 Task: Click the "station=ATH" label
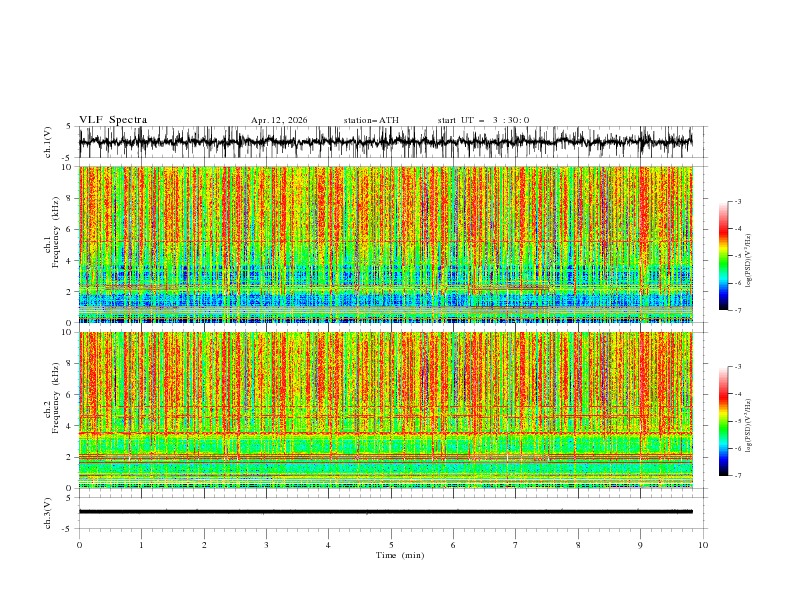[371, 120]
